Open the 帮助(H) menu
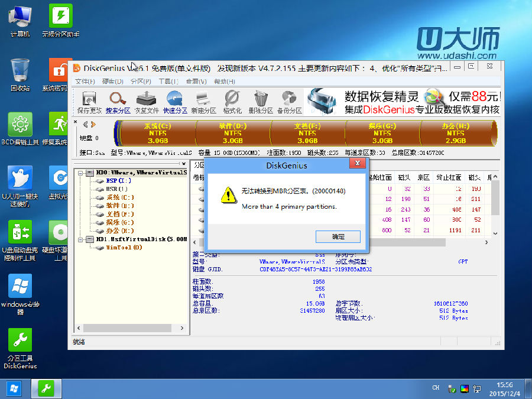Image resolution: width=532 pixels, height=399 pixels. coord(224,82)
